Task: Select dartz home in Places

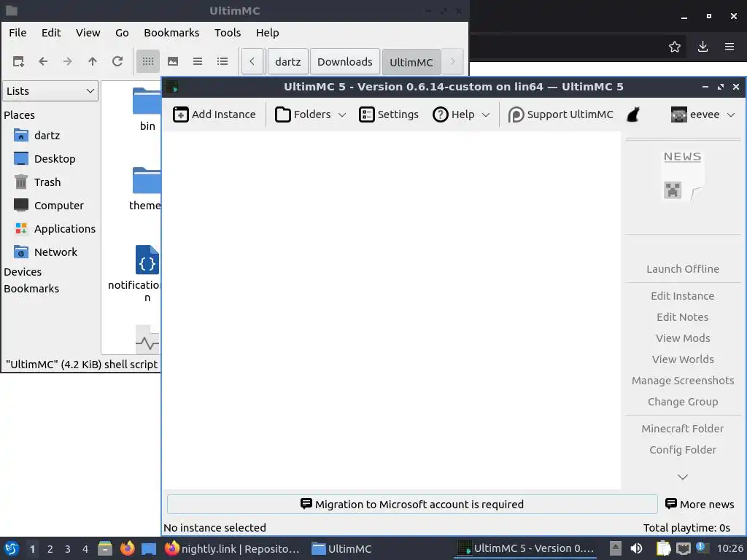Action: pos(37,136)
